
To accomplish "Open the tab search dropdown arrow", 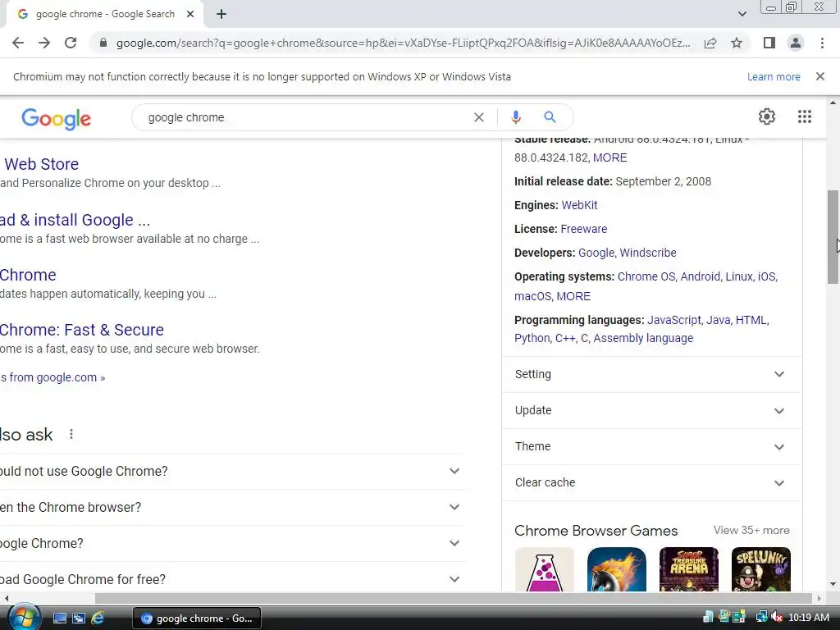I will (x=742, y=14).
